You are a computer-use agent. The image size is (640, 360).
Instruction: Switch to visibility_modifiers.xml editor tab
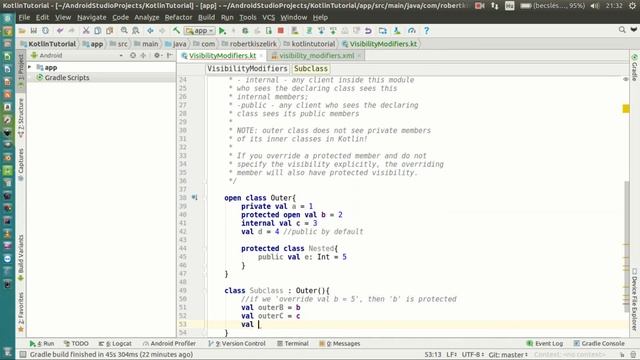point(317,56)
